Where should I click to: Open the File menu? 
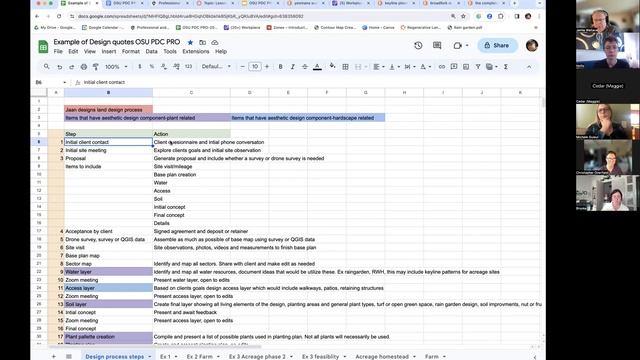click(x=58, y=51)
